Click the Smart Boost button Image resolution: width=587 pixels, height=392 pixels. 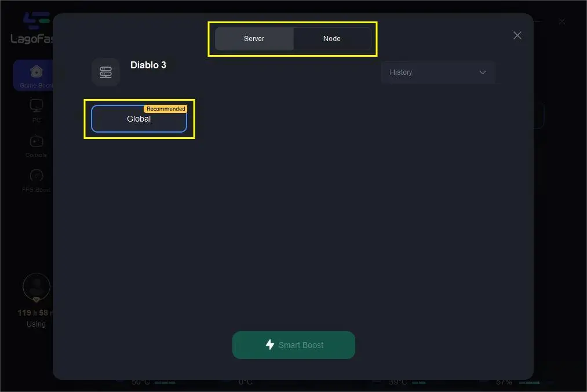(293, 345)
